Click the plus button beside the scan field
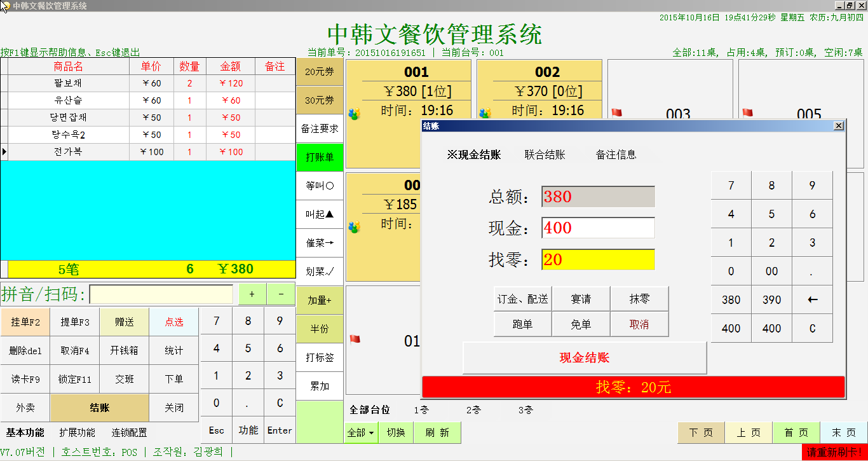Image resolution: width=868 pixels, height=461 pixels. 252,294
